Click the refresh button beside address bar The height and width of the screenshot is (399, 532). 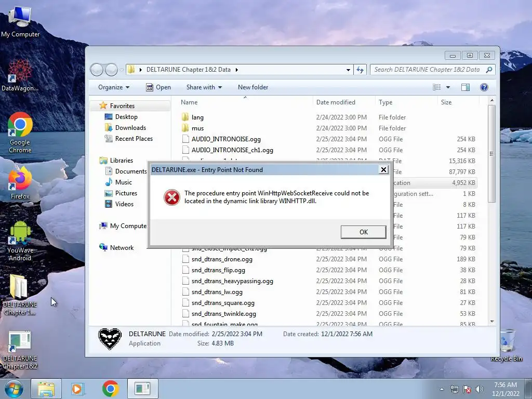(360, 70)
